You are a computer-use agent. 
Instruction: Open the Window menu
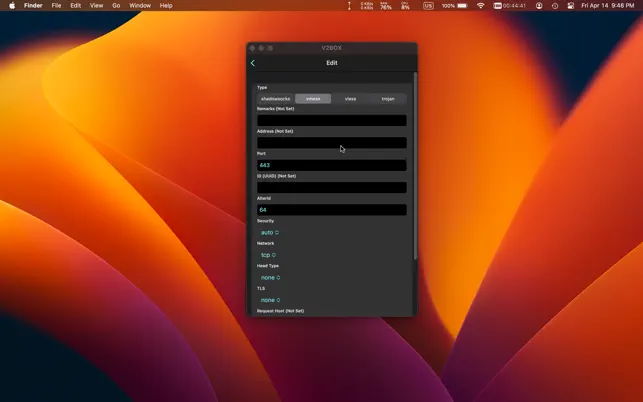(140, 6)
